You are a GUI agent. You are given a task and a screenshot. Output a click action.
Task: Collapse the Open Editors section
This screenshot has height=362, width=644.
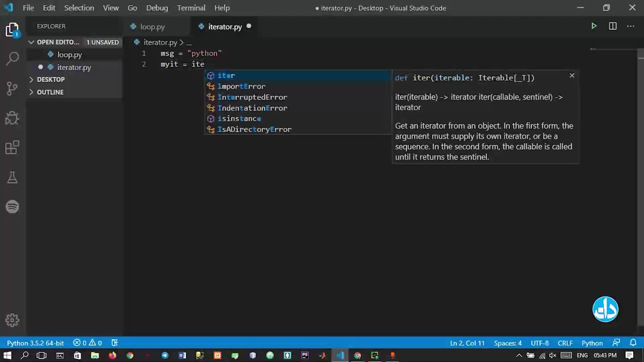[32, 42]
